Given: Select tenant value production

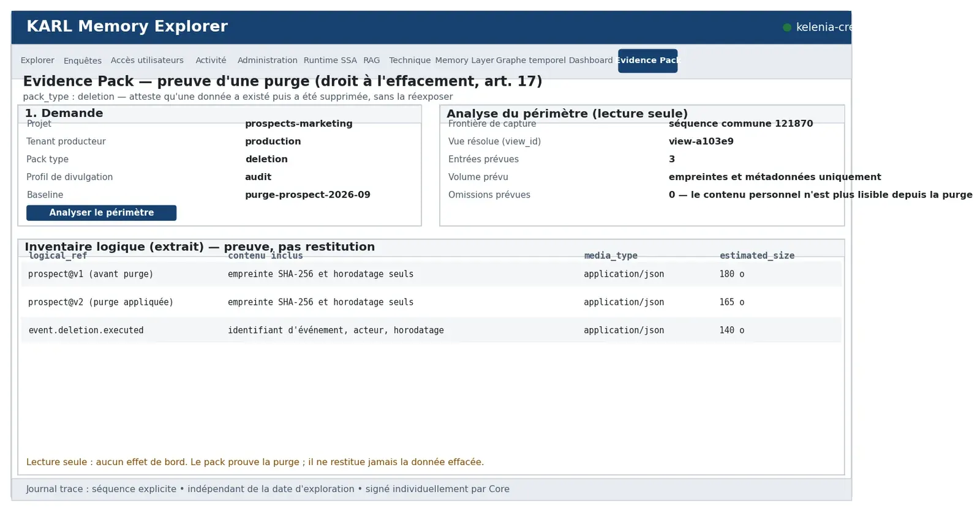Looking at the screenshot, I should pyautogui.click(x=273, y=141).
